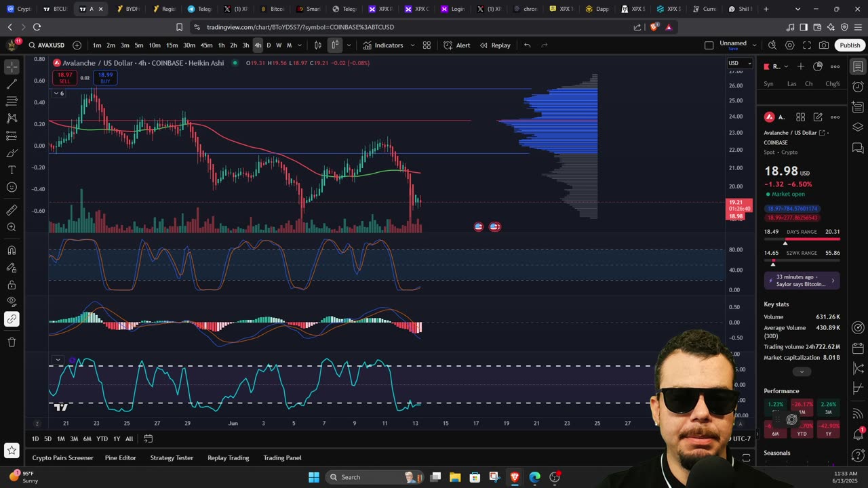Open indicator templates grid icon

click(x=427, y=45)
